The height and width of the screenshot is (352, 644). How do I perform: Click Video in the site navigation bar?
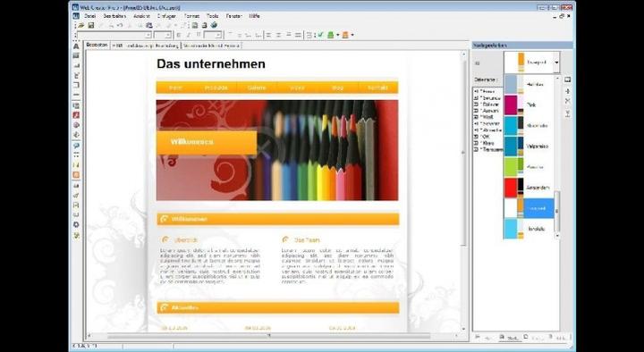(297, 88)
